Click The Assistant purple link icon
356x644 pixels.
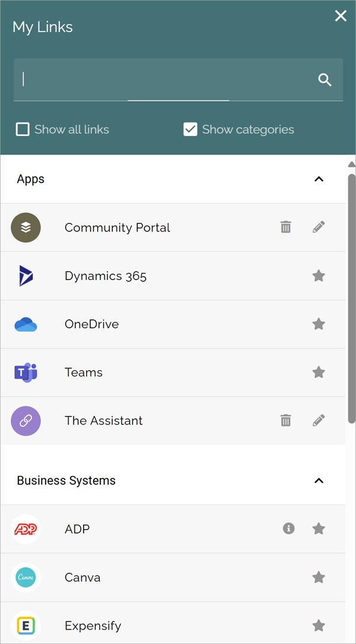click(x=26, y=421)
